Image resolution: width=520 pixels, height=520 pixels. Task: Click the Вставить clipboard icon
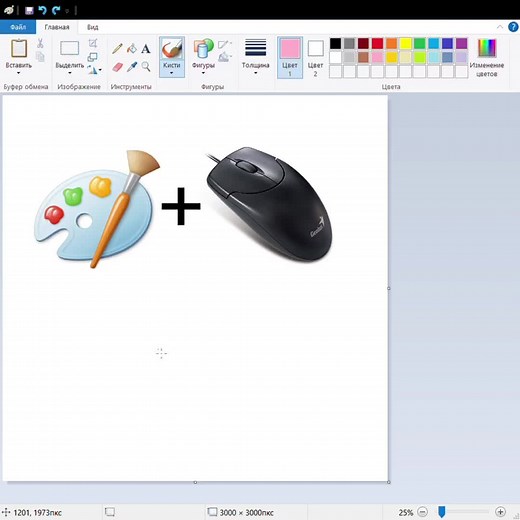point(19,49)
